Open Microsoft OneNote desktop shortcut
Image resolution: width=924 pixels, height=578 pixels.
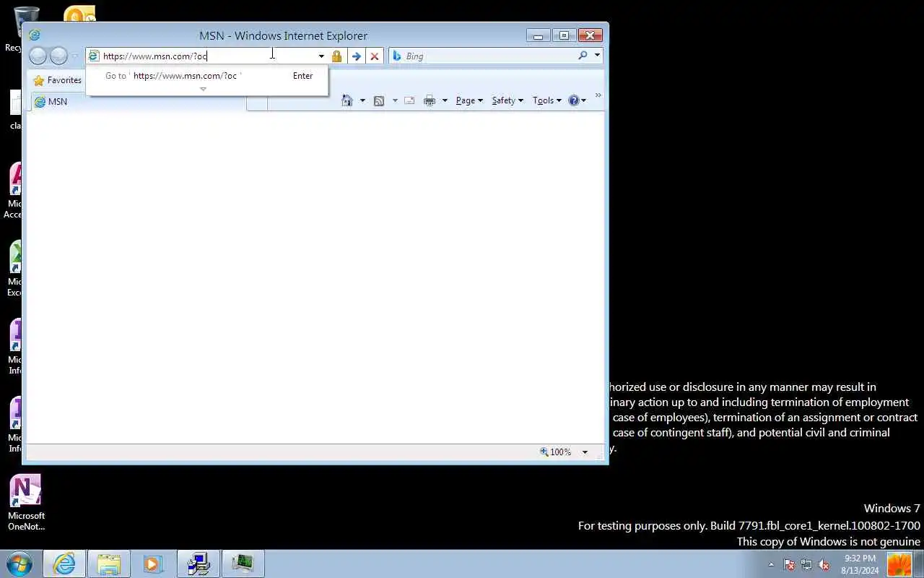click(x=26, y=502)
